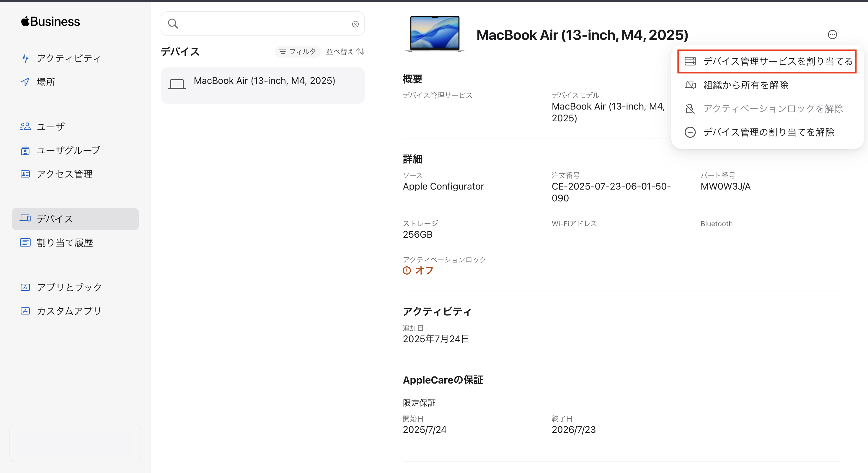Open the Sort (並べ替え) options
Screen dimensions: 868x473
[345, 52]
